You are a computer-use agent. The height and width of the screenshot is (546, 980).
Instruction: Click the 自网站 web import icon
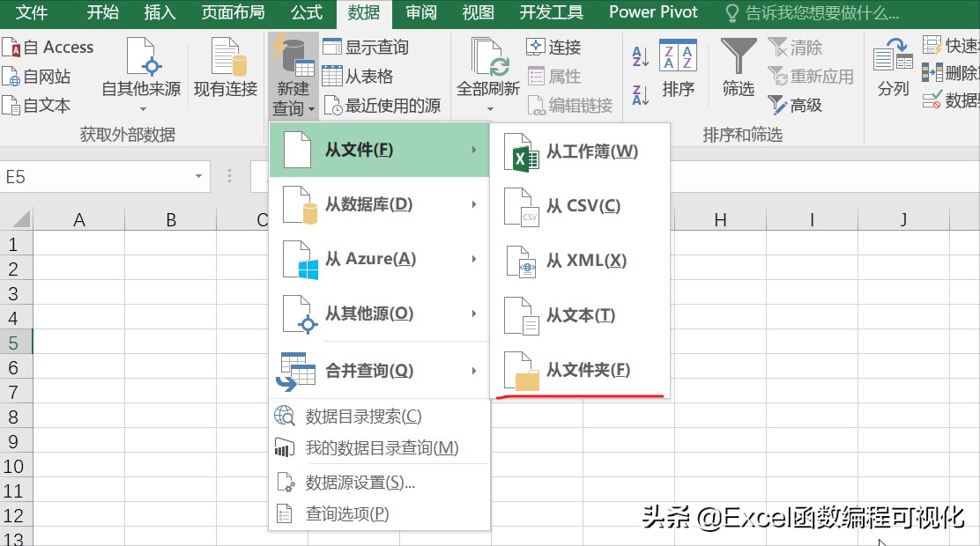(11, 77)
